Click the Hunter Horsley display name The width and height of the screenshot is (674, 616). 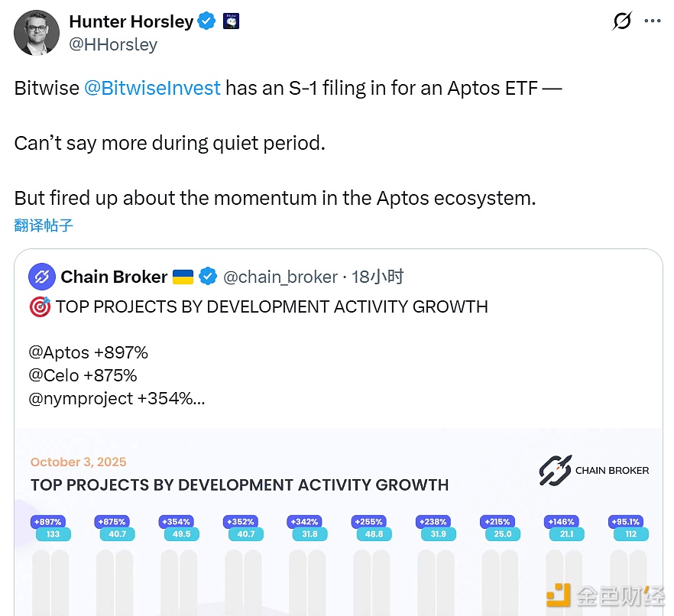coord(131,21)
